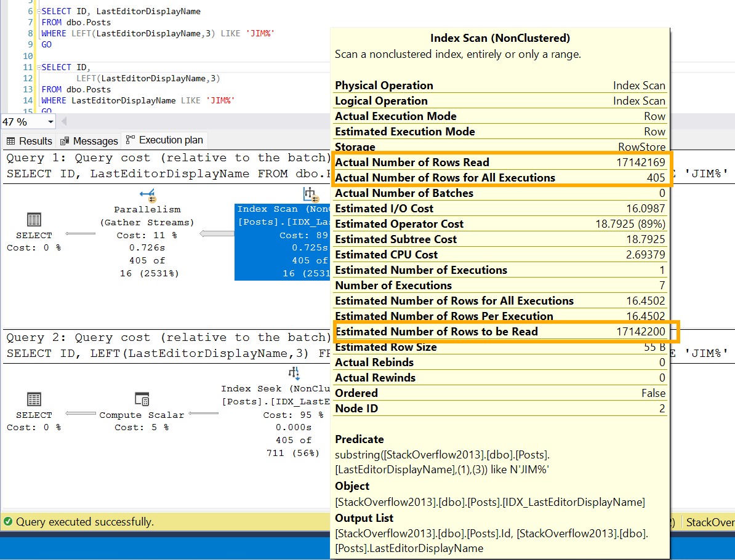Click the 'Node ID' row in tooltip
Image resolution: width=735 pixels, height=560 pixels.
pos(500,409)
